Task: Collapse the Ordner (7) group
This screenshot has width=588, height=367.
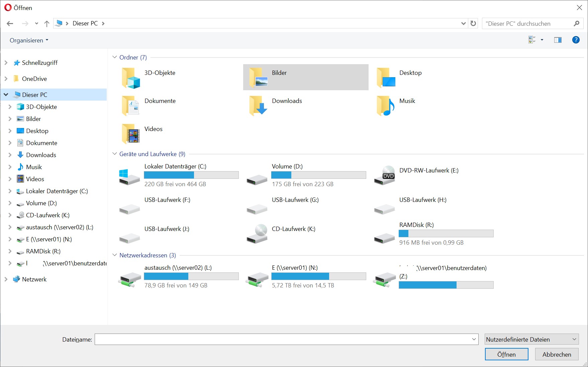Action: 115,57
